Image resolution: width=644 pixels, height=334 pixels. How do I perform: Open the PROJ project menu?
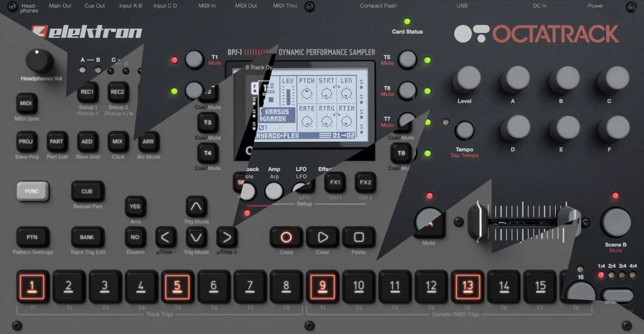[26, 142]
